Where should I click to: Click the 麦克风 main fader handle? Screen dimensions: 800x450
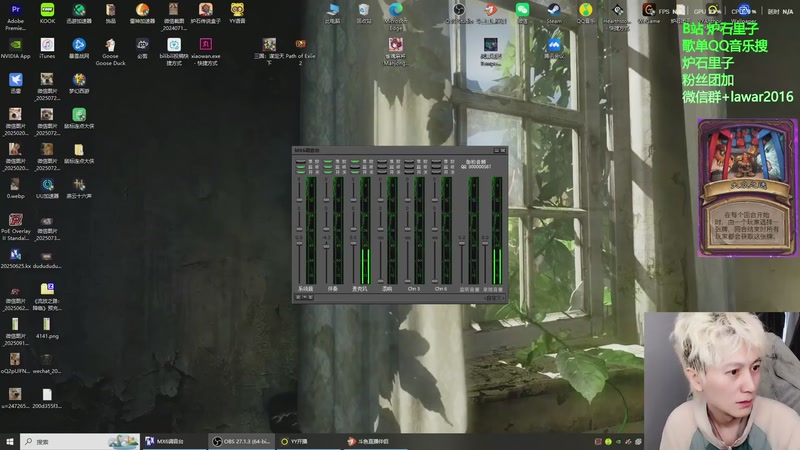coord(354,243)
